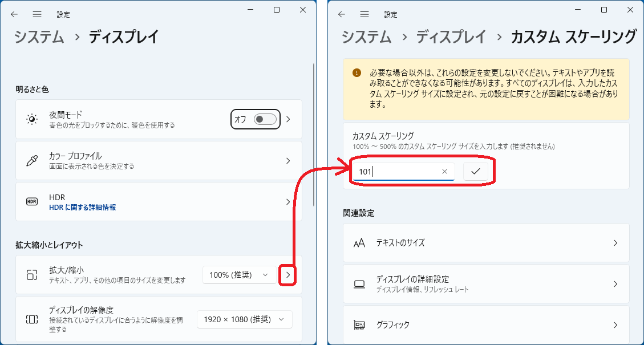Click ディスプレイ breadcrumb in the Custom Scaling window
Screen dimensions: 644x345
[x=451, y=37]
